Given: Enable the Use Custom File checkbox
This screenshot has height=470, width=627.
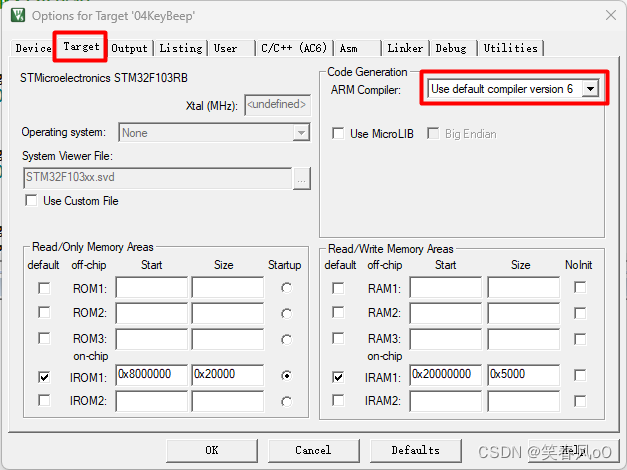Looking at the screenshot, I should (x=31, y=200).
